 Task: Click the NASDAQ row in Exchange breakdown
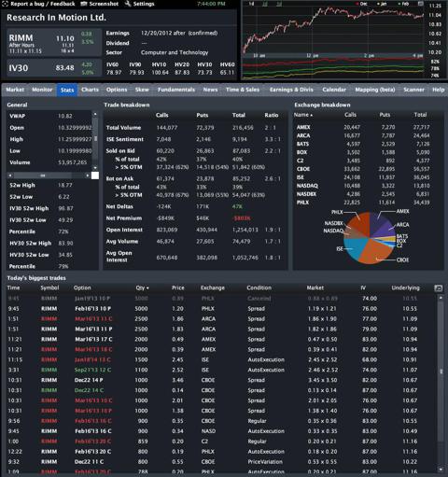[x=368, y=186]
